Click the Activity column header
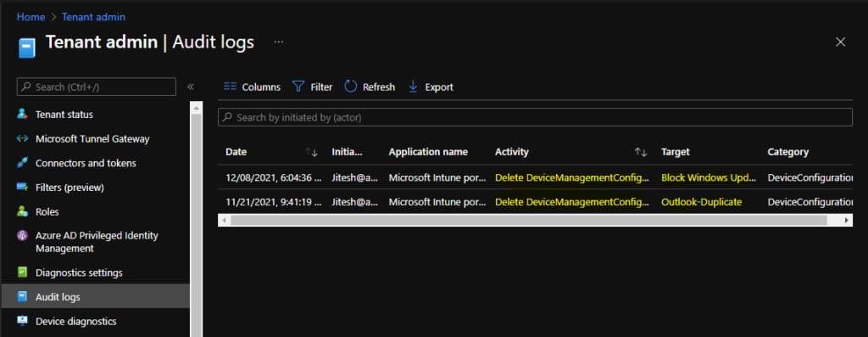Screen dimensions: 868x337 512,152
